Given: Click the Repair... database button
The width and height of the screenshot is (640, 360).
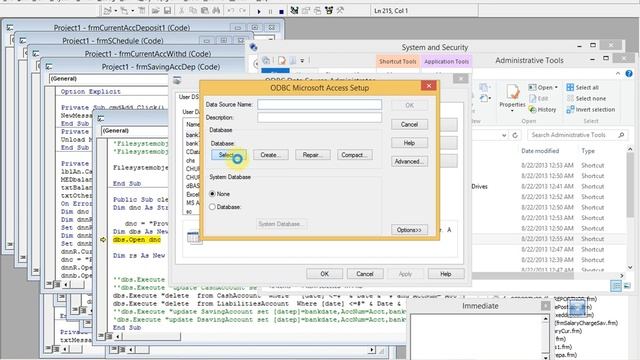Looking at the screenshot, I should tap(313, 155).
